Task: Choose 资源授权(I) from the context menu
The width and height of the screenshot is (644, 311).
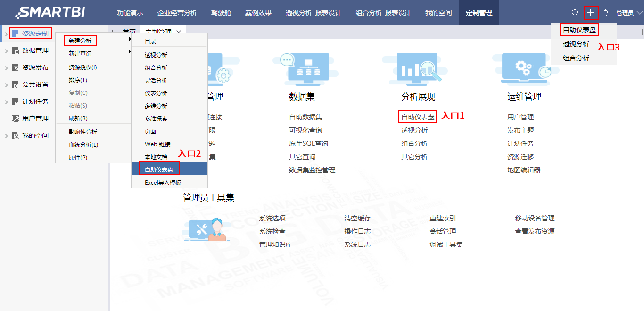Action: (x=83, y=67)
